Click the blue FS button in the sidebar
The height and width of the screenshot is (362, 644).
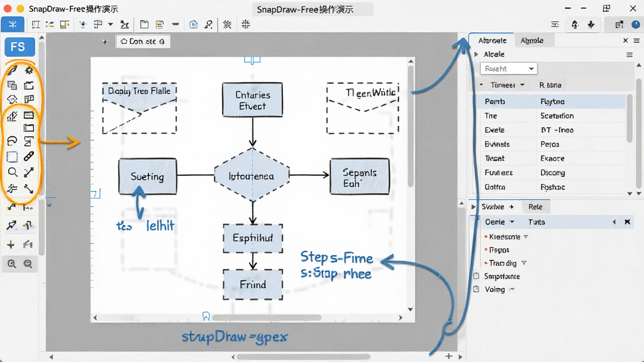click(x=19, y=47)
